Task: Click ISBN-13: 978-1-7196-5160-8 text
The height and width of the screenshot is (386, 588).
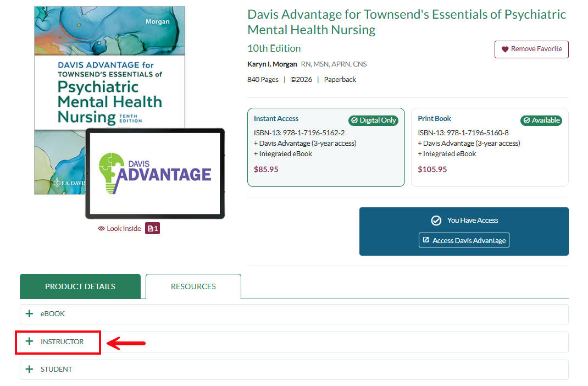Action: click(x=463, y=133)
